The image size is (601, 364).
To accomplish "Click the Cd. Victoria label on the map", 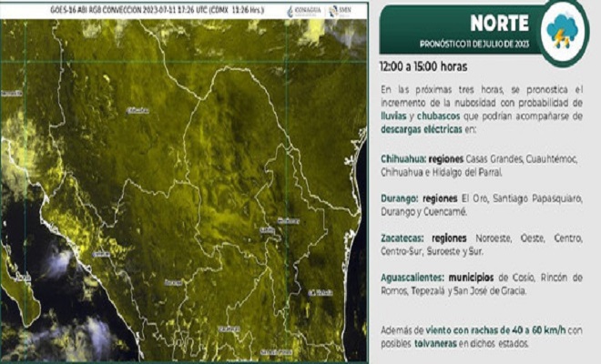I will (321, 292).
